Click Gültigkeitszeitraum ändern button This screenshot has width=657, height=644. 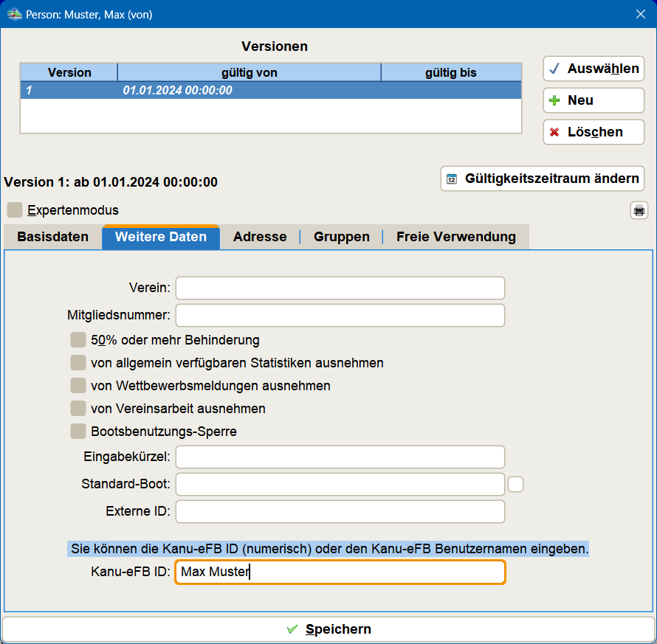point(543,179)
